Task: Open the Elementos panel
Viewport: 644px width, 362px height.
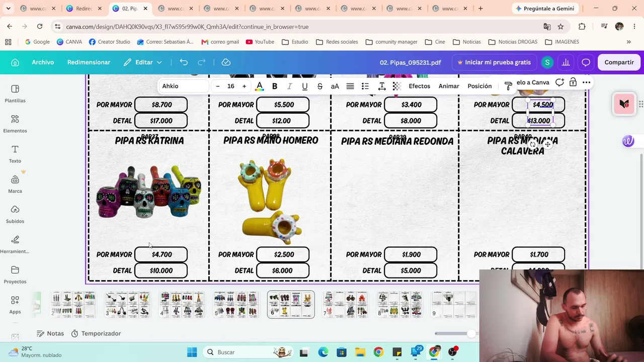Action: pos(15,124)
